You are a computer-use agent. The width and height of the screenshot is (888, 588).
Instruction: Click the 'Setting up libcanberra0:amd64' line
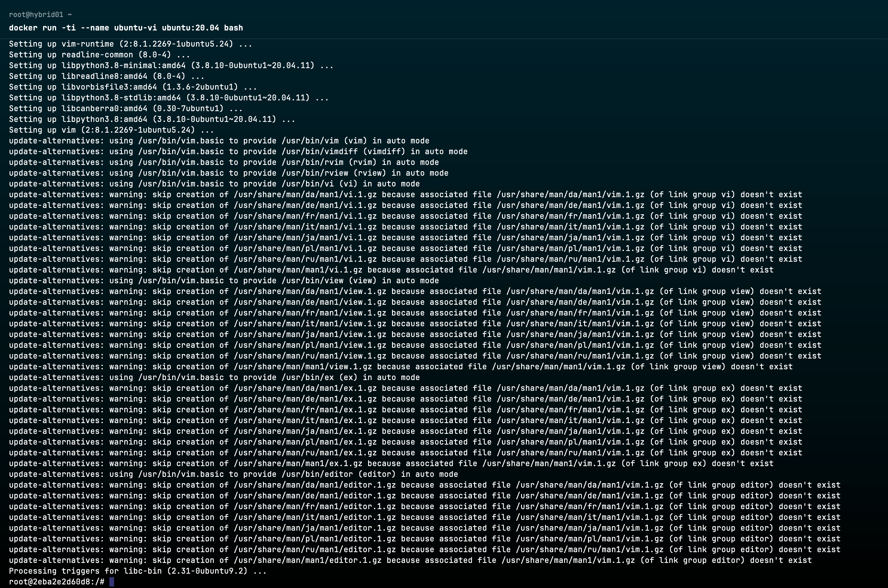(x=125, y=108)
